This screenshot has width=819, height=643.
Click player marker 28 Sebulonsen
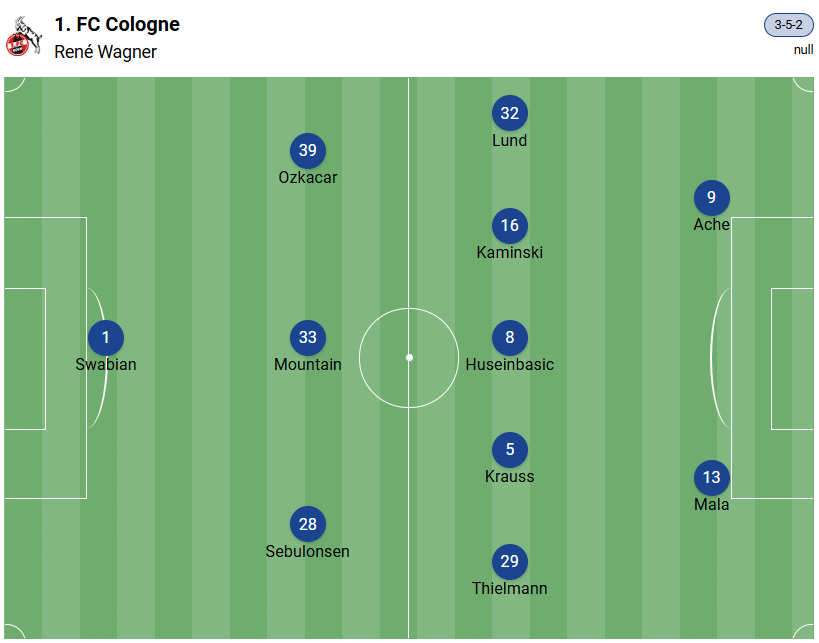308,525
